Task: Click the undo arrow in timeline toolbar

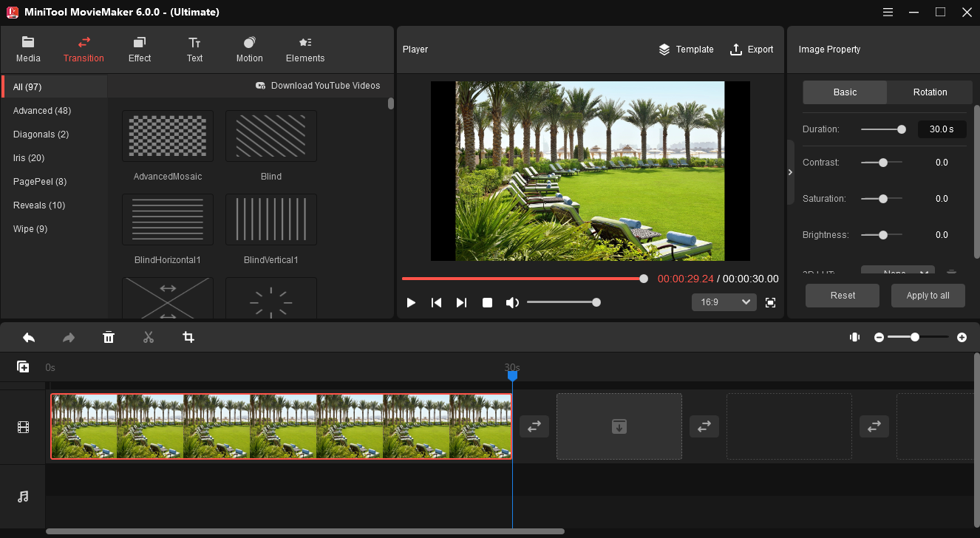Action: [29, 338]
